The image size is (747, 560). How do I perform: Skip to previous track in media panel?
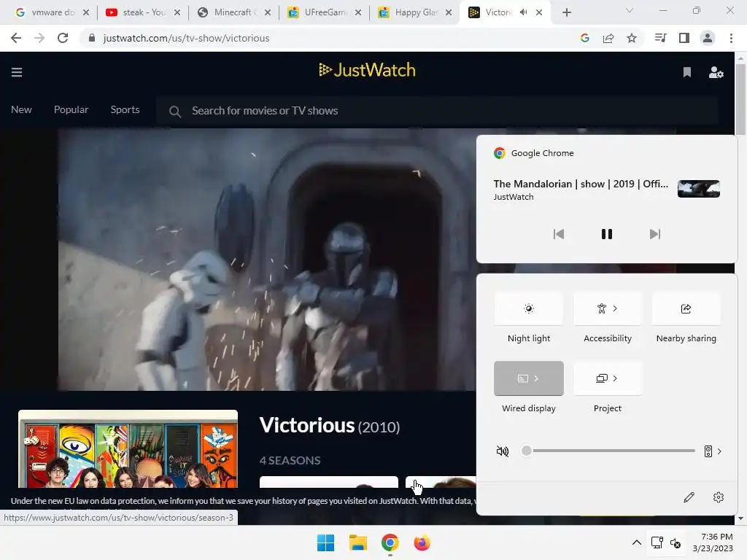pyautogui.click(x=558, y=234)
